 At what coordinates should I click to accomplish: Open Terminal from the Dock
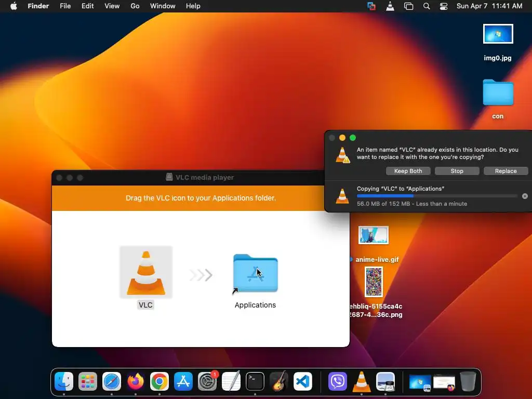click(255, 381)
